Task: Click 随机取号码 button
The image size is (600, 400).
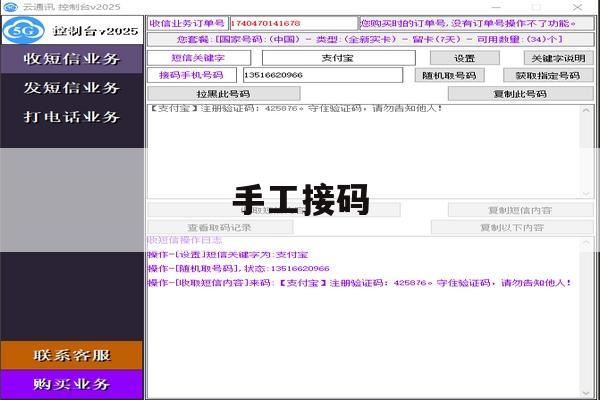Action: pyautogui.click(x=450, y=75)
